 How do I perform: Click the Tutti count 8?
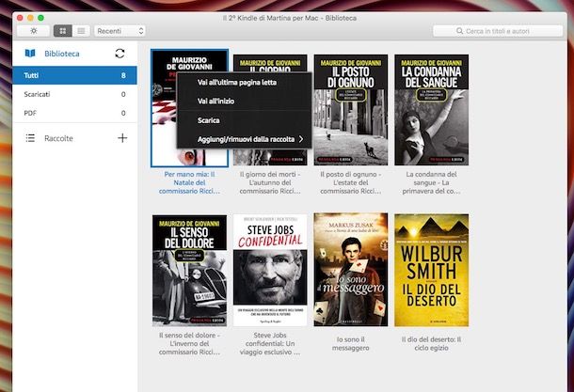click(123, 75)
